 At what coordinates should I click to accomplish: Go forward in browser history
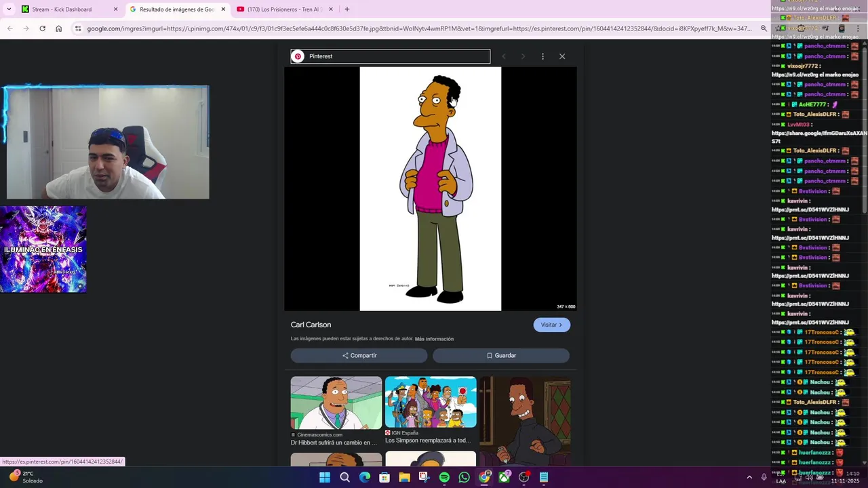point(26,28)
